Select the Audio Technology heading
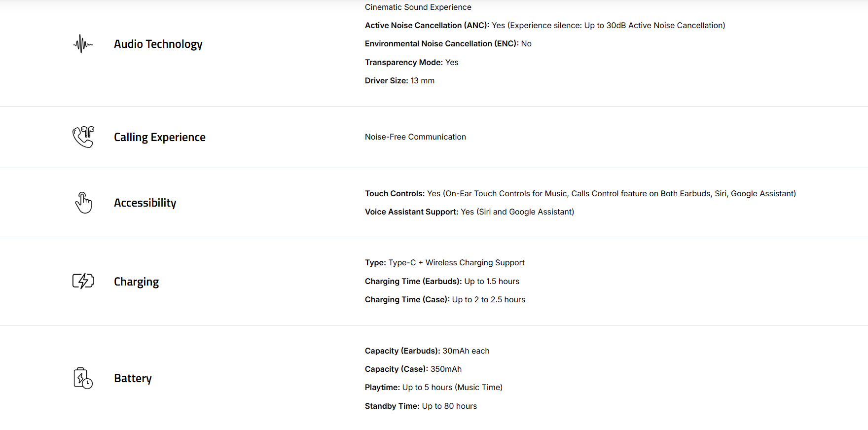 (158, 44)
